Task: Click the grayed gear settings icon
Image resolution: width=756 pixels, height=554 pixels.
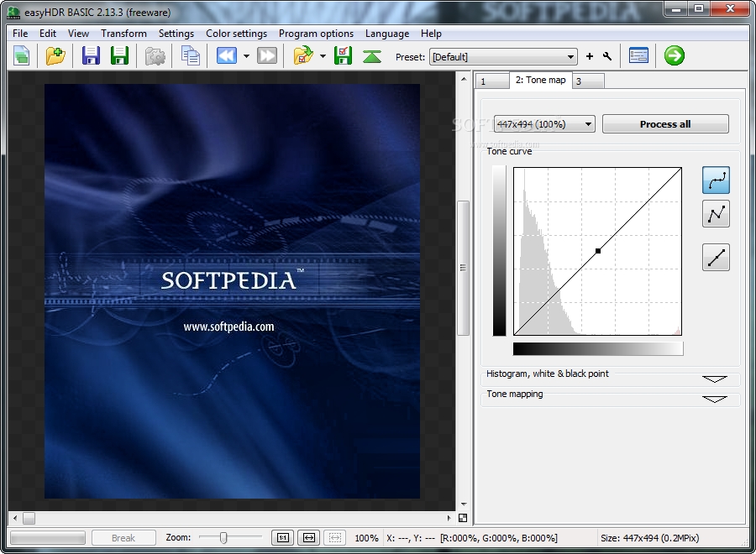Action: [x=155, y=56]
